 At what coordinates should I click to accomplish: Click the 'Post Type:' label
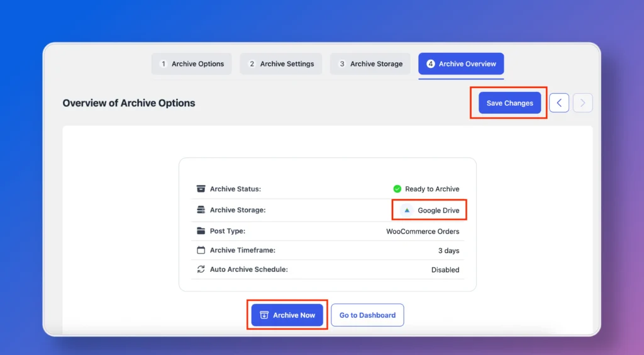coord(228,231)
